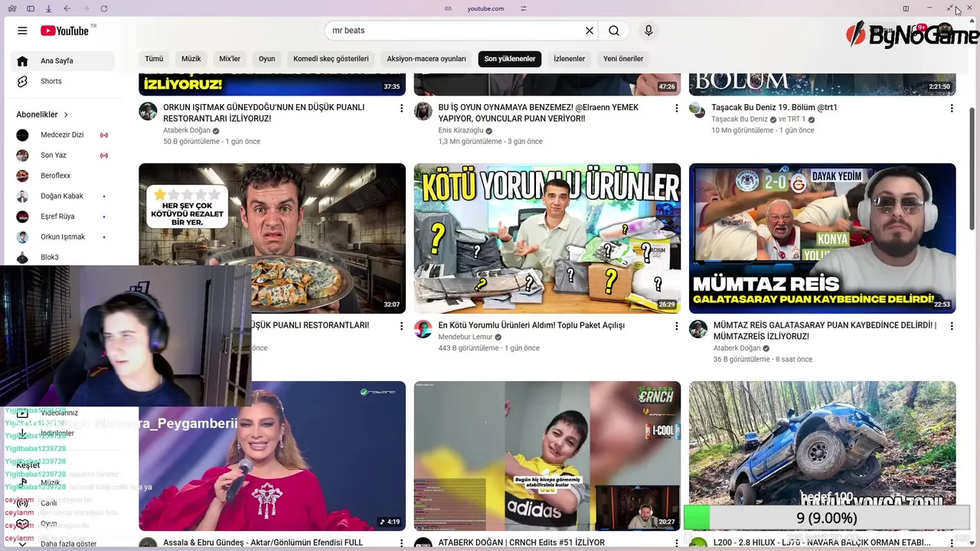
Task: Open Ataberk Doğan avatar beside ORKUN IŞITMAK video
Action: pos(148,111)
